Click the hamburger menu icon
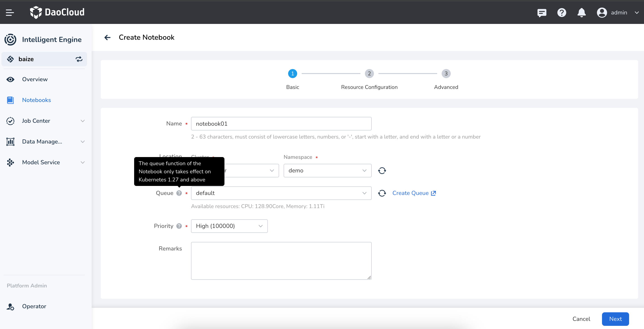The width and height of the screenshot is (644, 329). (10, 12)
